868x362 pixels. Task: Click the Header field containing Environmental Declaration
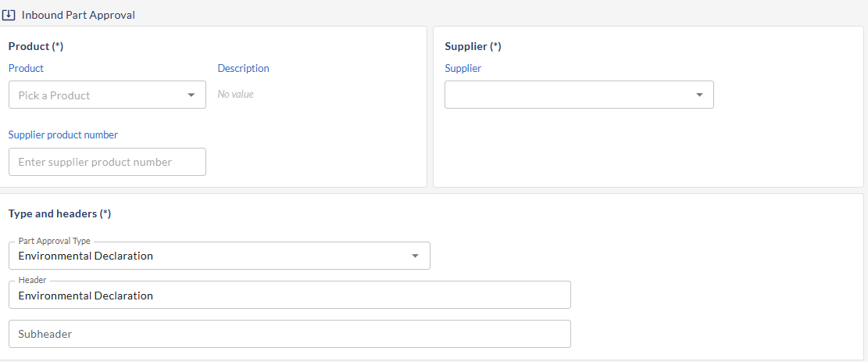(289, 296)
